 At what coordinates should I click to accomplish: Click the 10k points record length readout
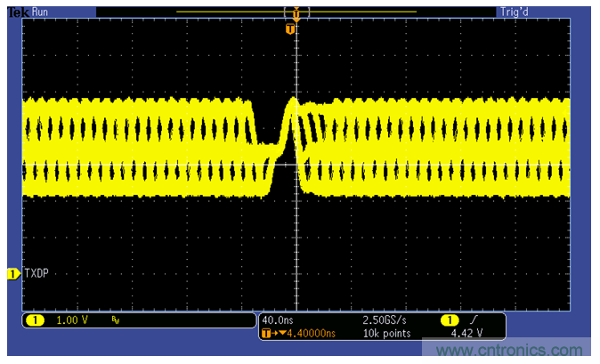pos(385,334)
